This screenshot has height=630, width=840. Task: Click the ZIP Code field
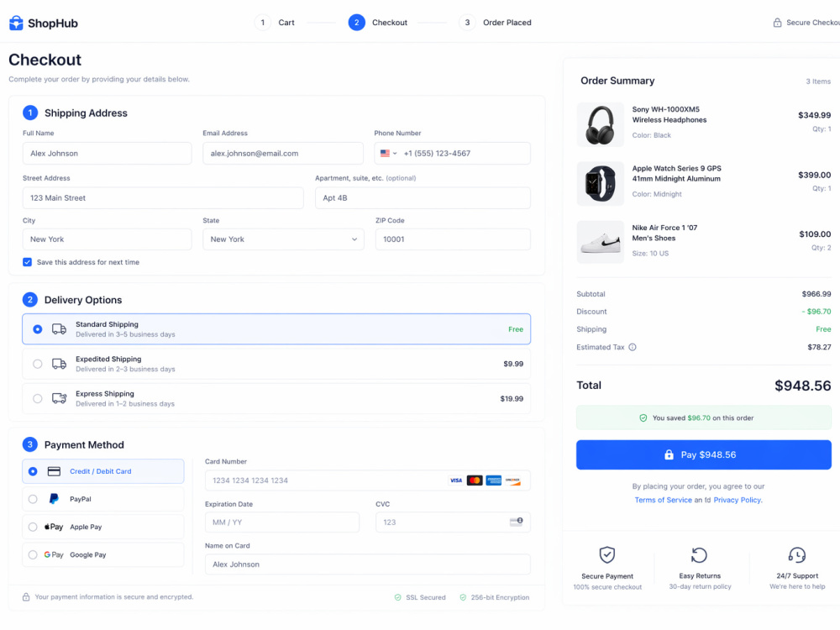pos(453,239)
